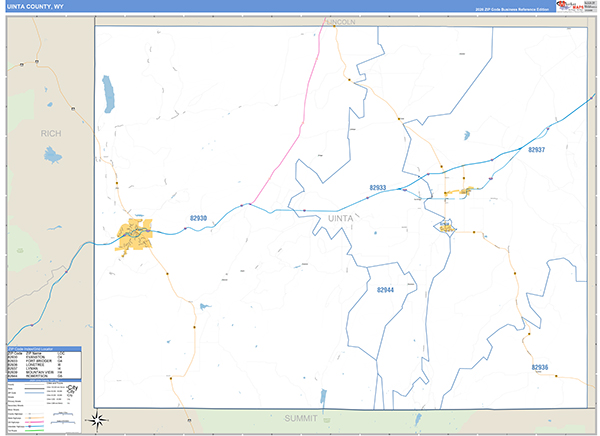Click the UINTA county name label
Image resolution: width=600 pixels, height=436 pixels.
[x=342, y=216]
